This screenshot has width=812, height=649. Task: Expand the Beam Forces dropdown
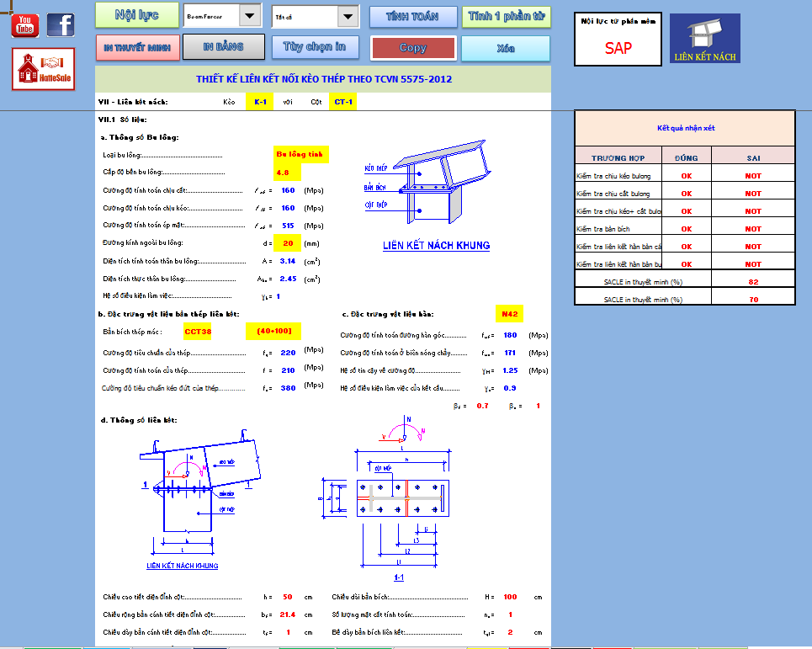(x=250, y=16)
